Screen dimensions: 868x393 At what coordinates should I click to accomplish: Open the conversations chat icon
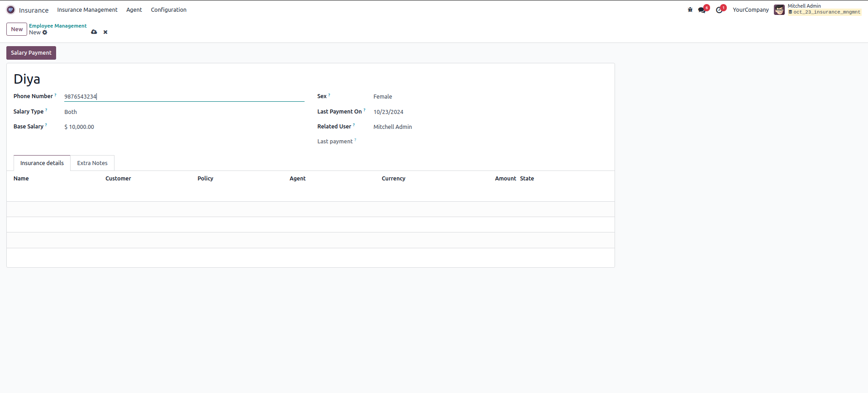tap(702, 9)
